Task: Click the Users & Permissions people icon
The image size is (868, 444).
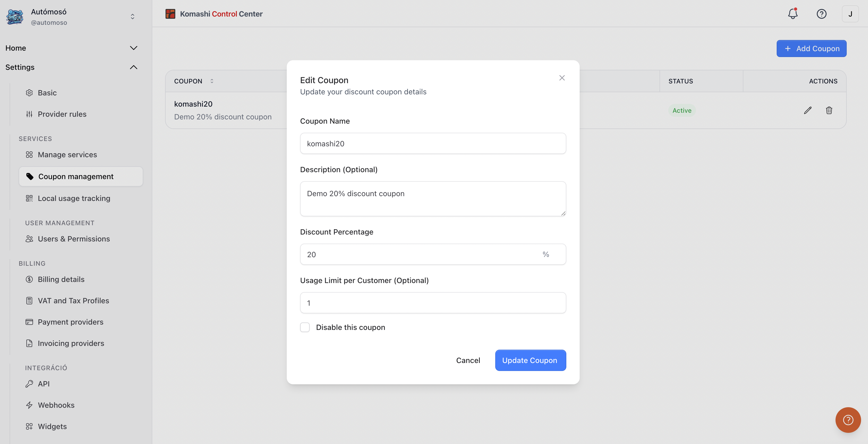Action: (x=29, y=239)
